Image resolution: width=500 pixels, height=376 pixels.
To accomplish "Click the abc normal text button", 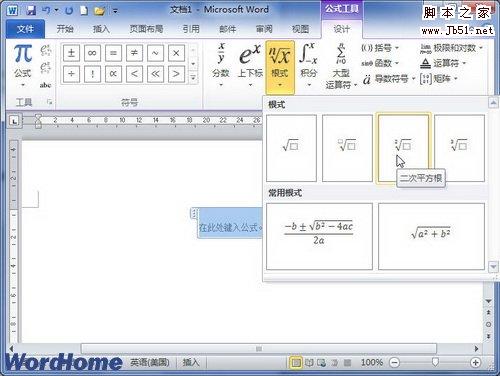I will pyautogui.click(x=45, y=85).
